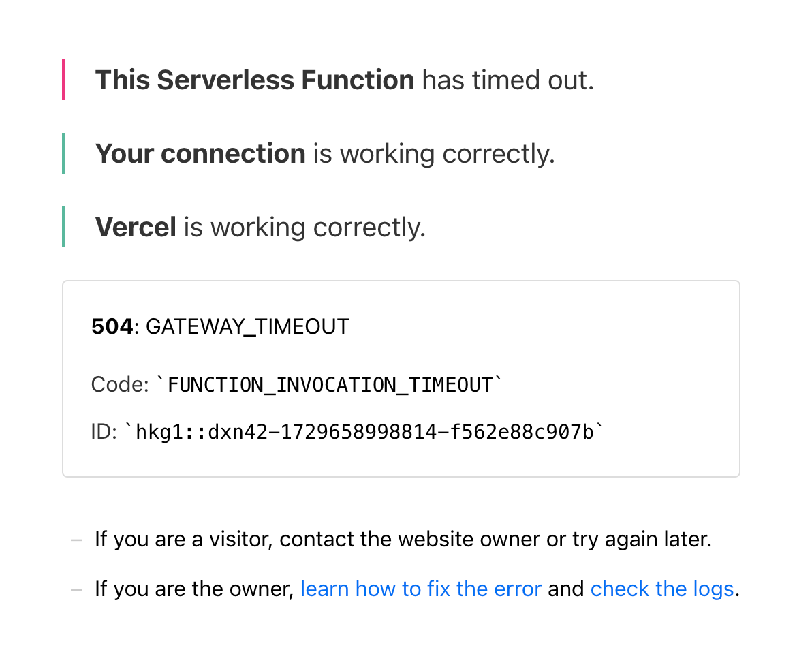
Task: Click the bold '504' status number
Action: coord(112,327)
